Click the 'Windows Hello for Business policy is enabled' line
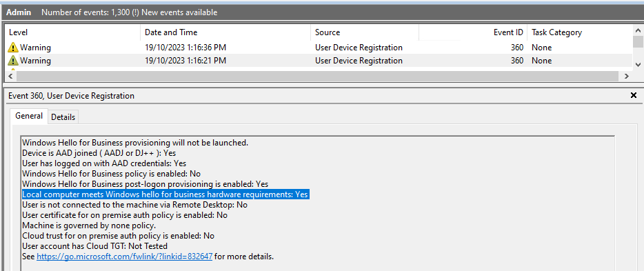The image size is (644, 271). pos(111,174)
